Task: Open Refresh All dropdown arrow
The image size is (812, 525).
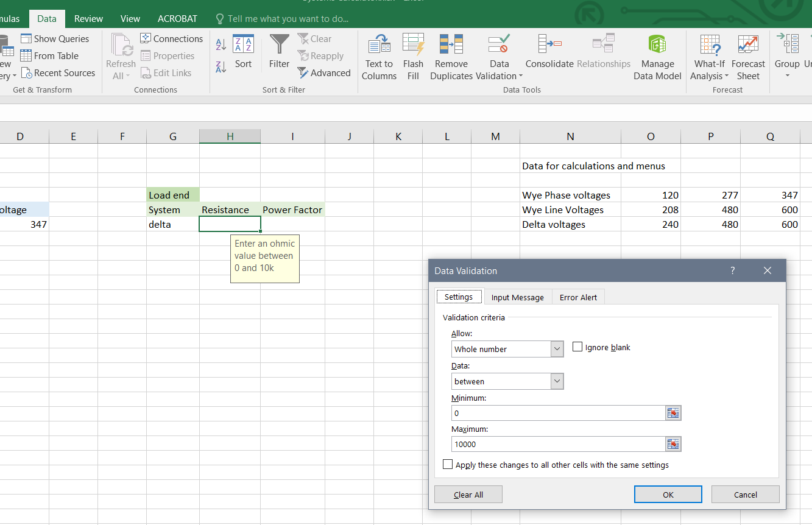Action: pos(128,76)
